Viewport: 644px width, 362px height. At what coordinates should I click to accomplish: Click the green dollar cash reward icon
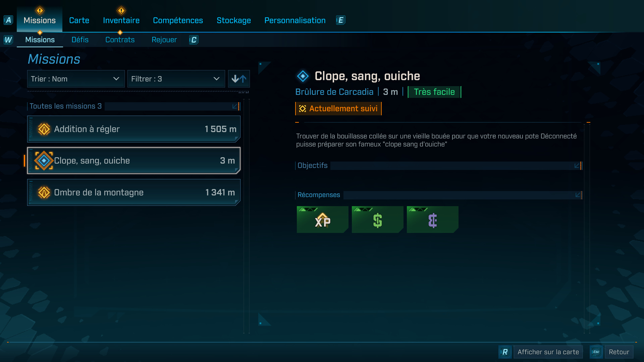[377, 220]
